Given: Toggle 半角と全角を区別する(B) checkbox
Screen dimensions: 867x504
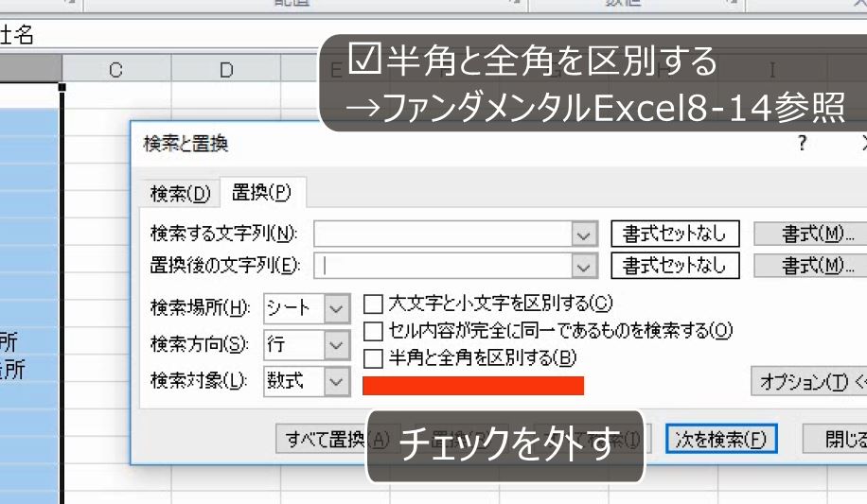Looking at the screenshot, I should [x=373, y=358].
